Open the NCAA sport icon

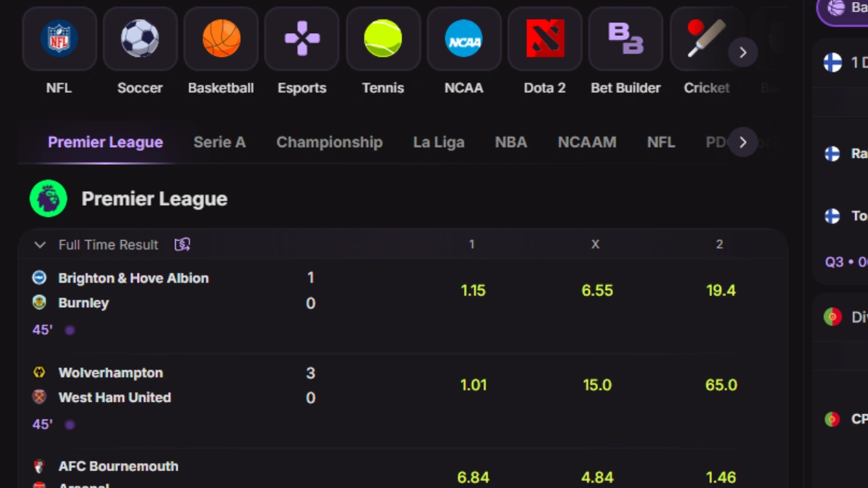[464, 39]
